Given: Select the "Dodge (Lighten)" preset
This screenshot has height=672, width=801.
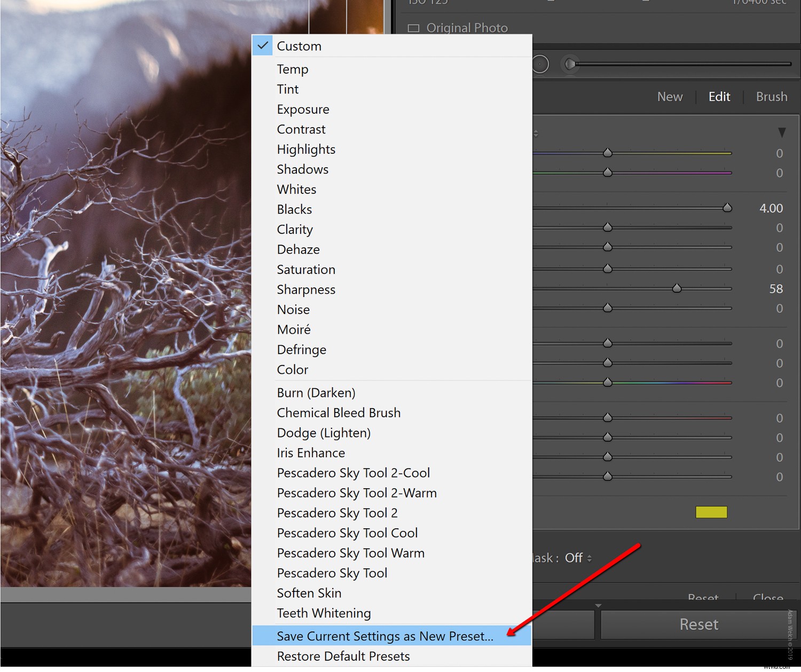Looking at the screenshot, I should coord(324,433).
